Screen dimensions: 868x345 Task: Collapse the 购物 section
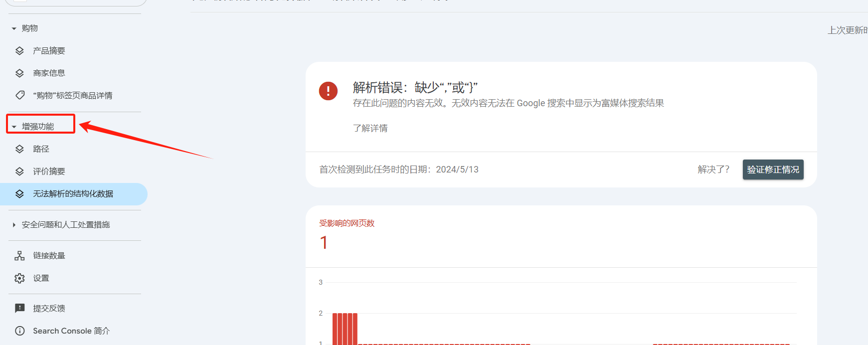14,28
